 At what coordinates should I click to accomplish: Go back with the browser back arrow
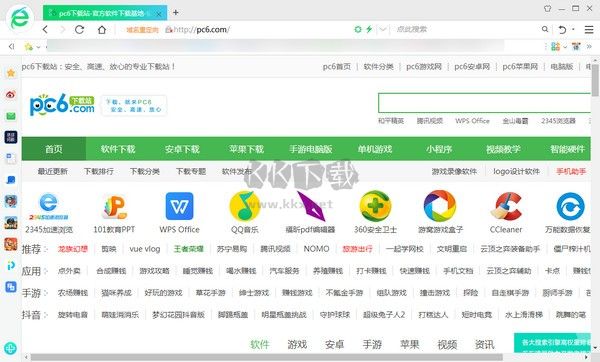pos(45,29)
